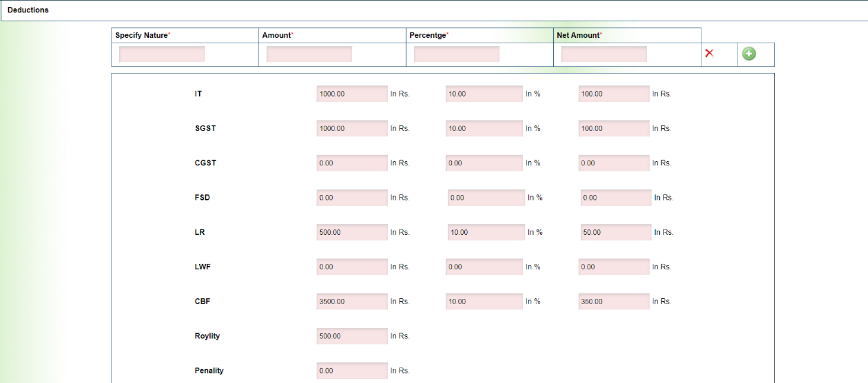Click the IT net amount field showing 100.00
The image size is (868, 383).
click(614, 94)
